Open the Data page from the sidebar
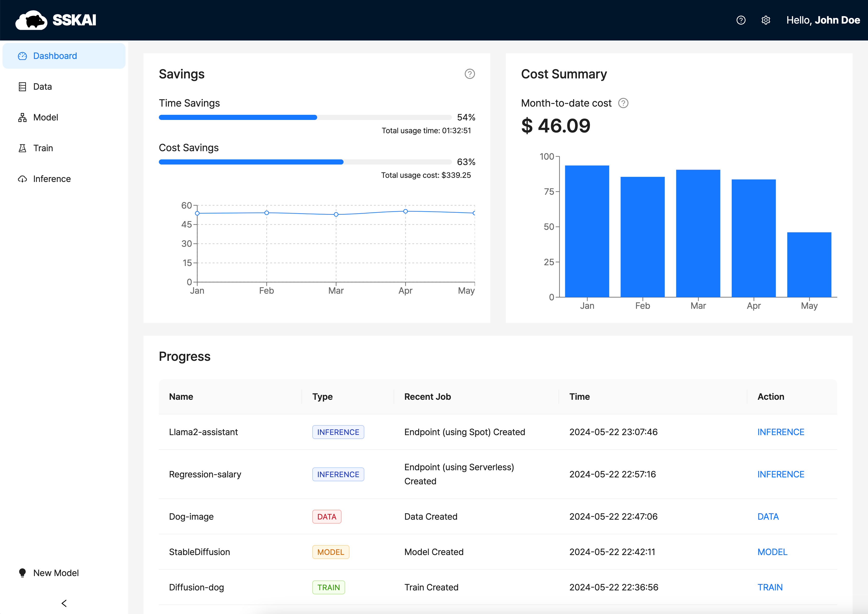 coord(42,87)
